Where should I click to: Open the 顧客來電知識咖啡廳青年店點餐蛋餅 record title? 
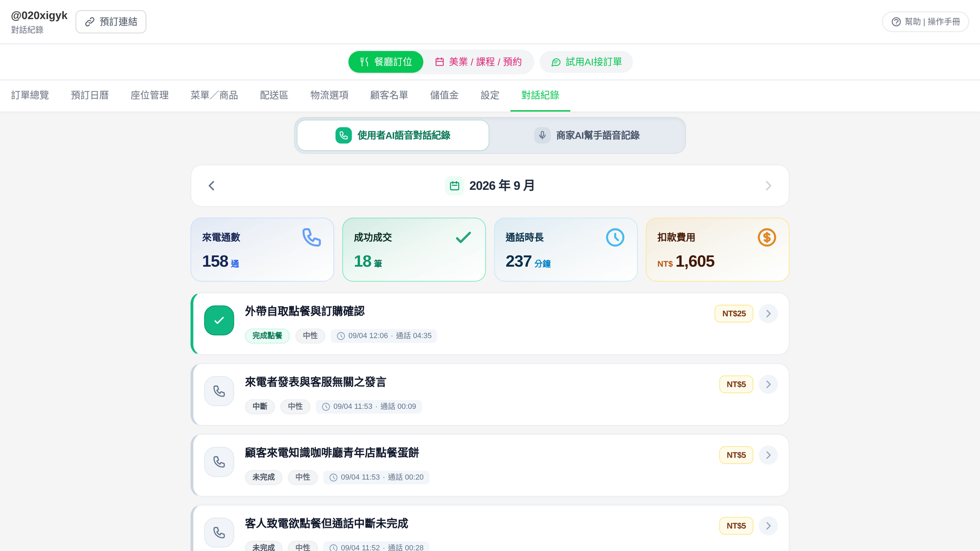coord(332,453)
